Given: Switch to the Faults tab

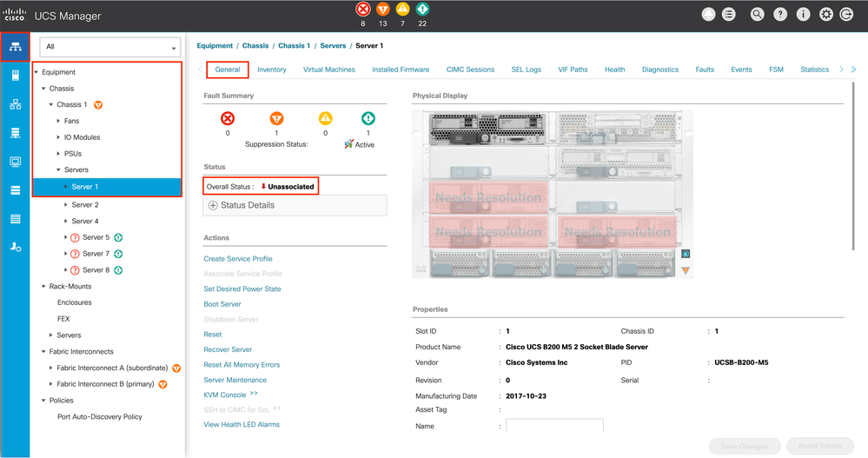Looking at the screenshot, I should pos(705,70).
